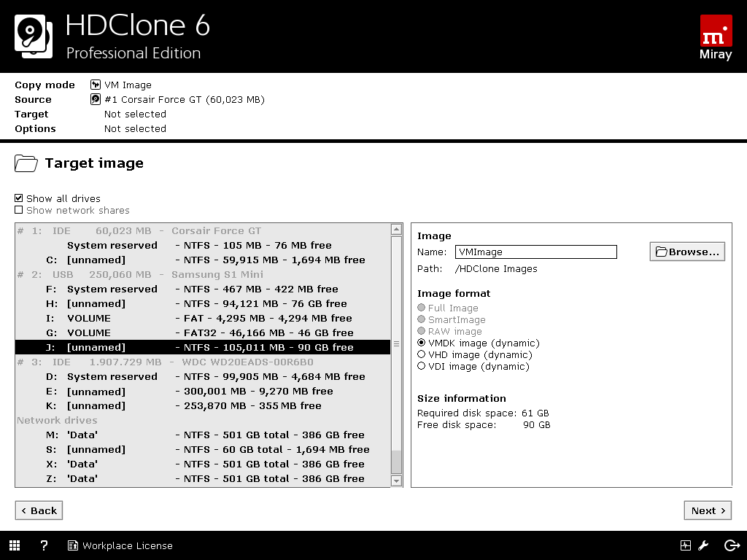Click the Workplace License label

127,545
